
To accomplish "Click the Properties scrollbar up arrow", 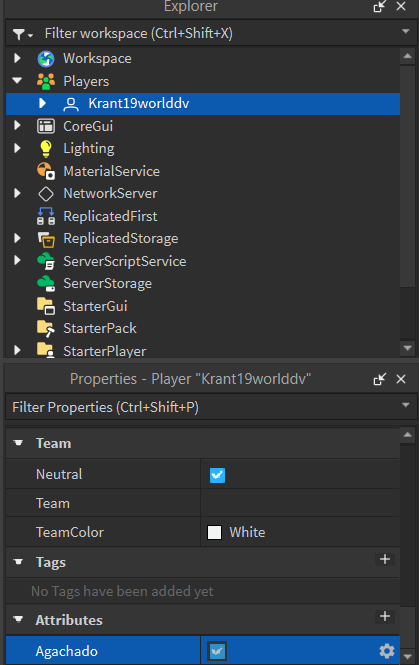I will 408,435.
